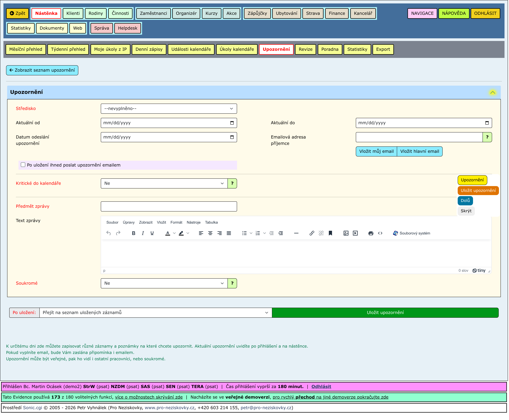
Task: Open the Formát menu in the editor
Action: click(x=176, y=222)
